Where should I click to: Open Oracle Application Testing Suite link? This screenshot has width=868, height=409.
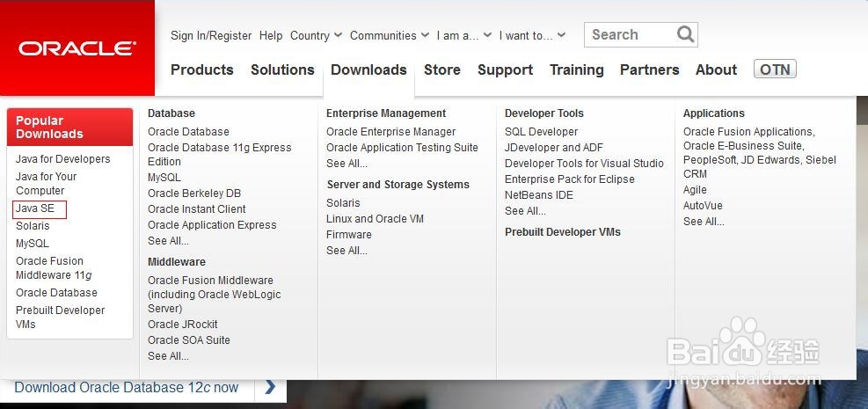pyautogui.click(x=402, y=148)
